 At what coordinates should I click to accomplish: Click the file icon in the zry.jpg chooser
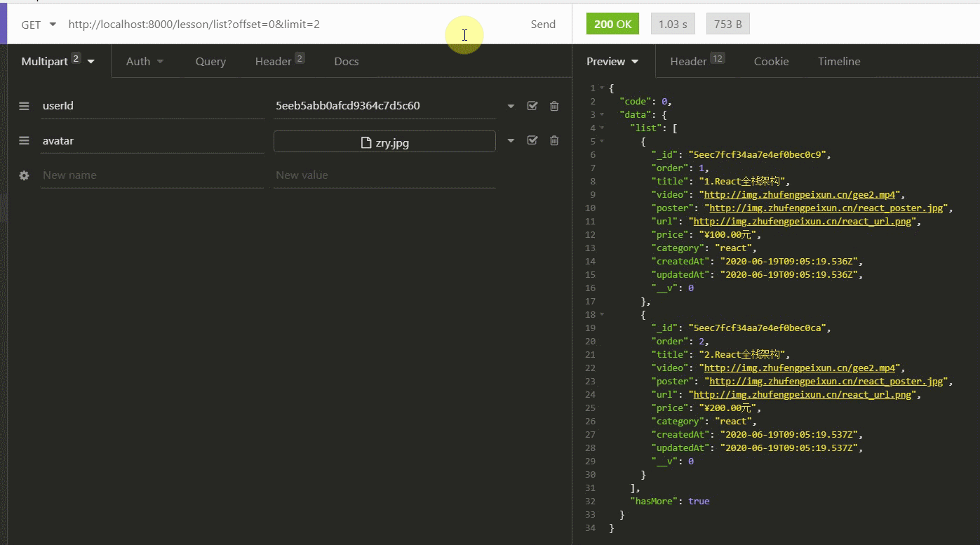(x=366, y=141)
